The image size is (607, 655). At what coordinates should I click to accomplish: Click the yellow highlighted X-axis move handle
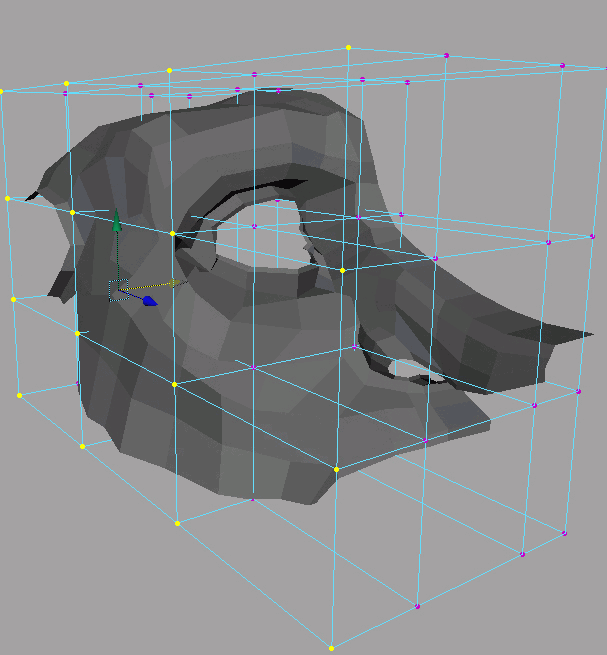[175, 283]
